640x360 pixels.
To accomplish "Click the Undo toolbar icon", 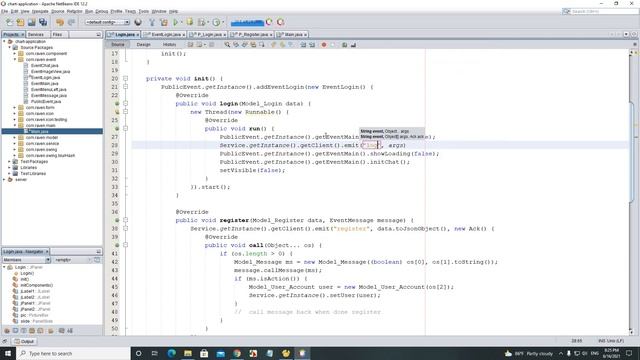I will (60, 22).
